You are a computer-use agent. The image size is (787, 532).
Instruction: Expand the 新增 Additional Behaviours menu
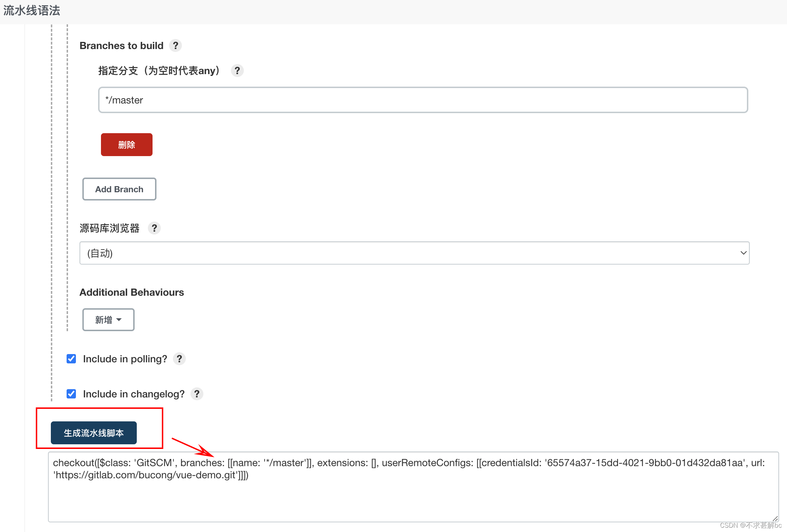click(x=108, y=320)
